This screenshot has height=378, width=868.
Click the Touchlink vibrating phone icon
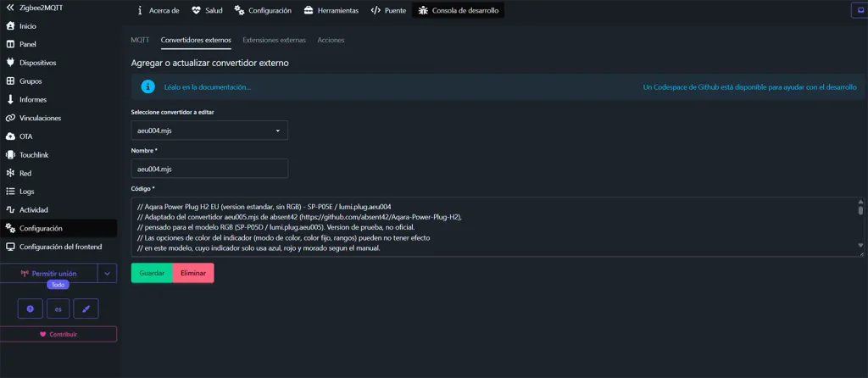point(10,155)
